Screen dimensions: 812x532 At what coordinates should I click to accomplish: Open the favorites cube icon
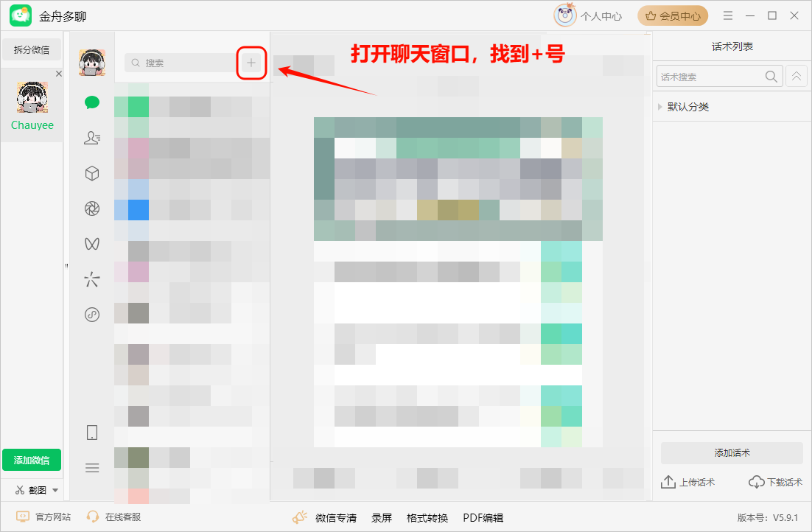[x=92, y=173]
